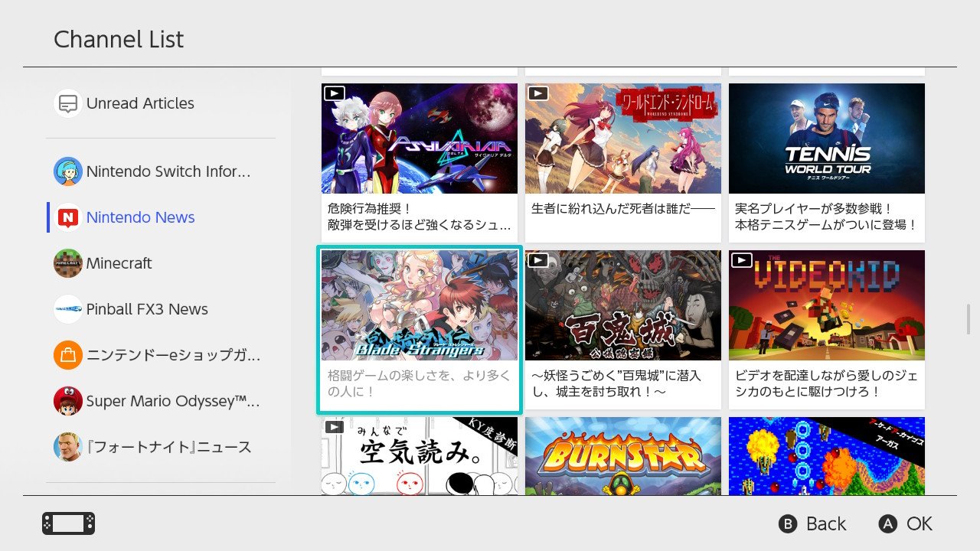Select the Nintendo News channel
980x551 pixels.
coord(161,217)
